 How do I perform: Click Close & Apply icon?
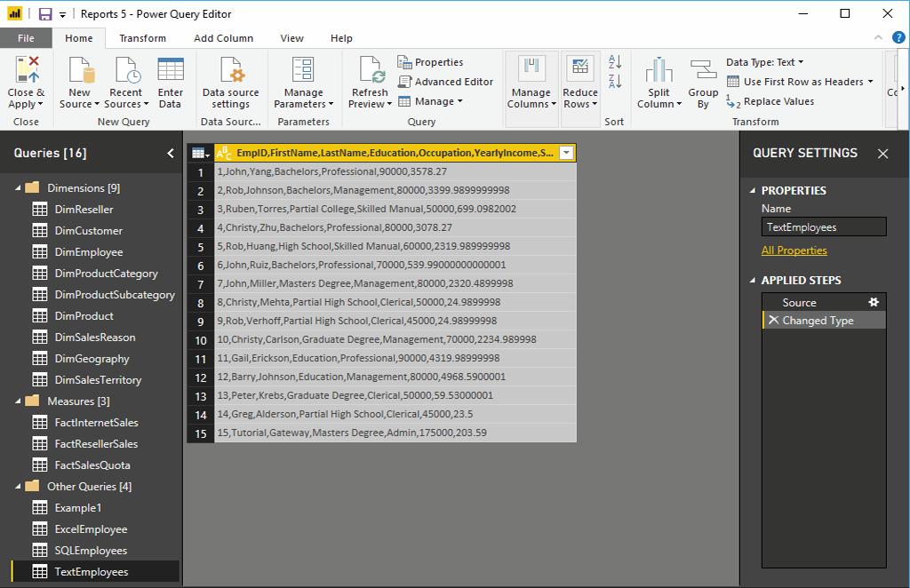[27, 69]
